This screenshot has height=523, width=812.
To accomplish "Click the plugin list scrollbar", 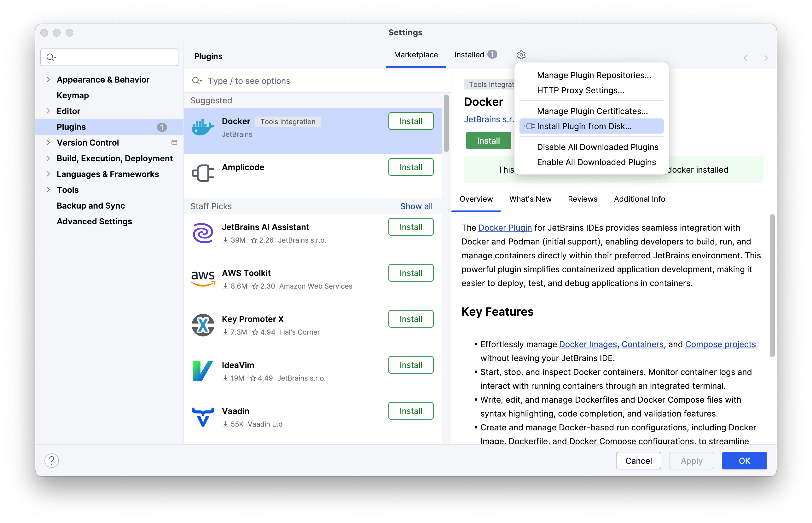I will [x=446, y=124].
